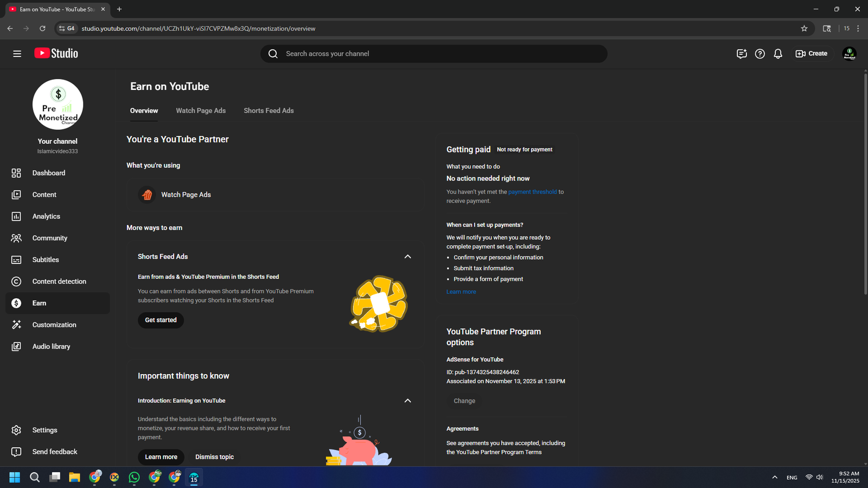Click Get started for Shorts Feed Ads
The width and height of the screenshot is (868, 488).
click(161, 320)
